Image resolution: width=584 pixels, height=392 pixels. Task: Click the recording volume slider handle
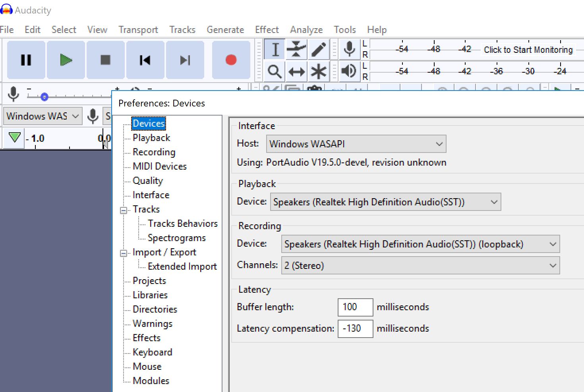44,97
